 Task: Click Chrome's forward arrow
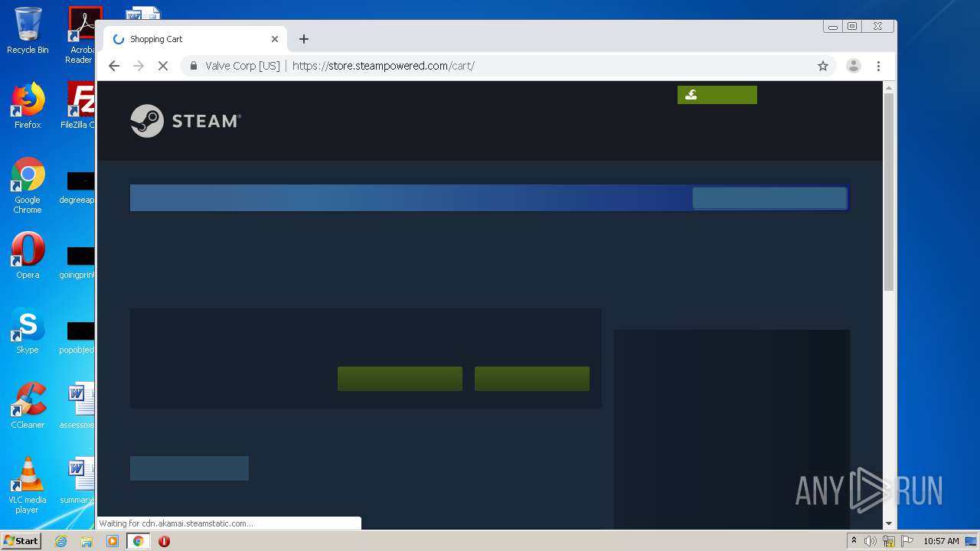(x=139, y=66)
